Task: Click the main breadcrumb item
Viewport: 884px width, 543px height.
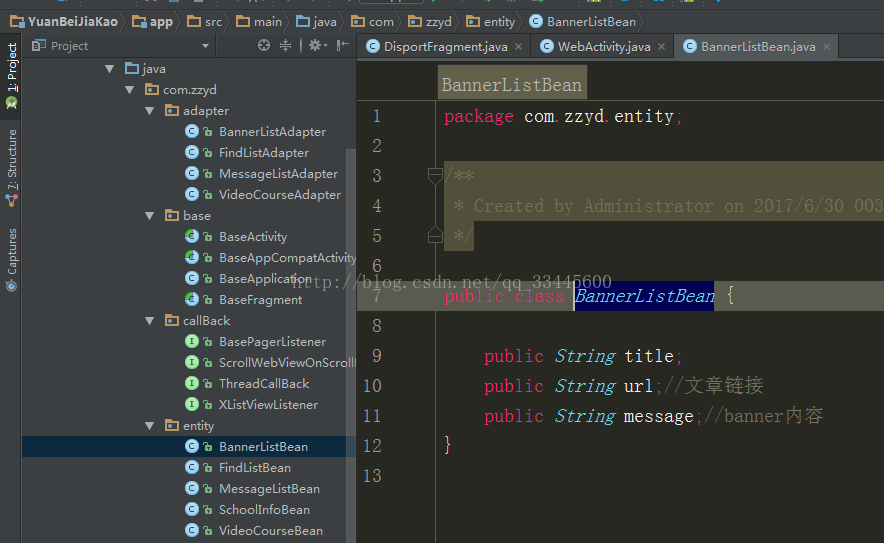Action: (x=259, y=22)
